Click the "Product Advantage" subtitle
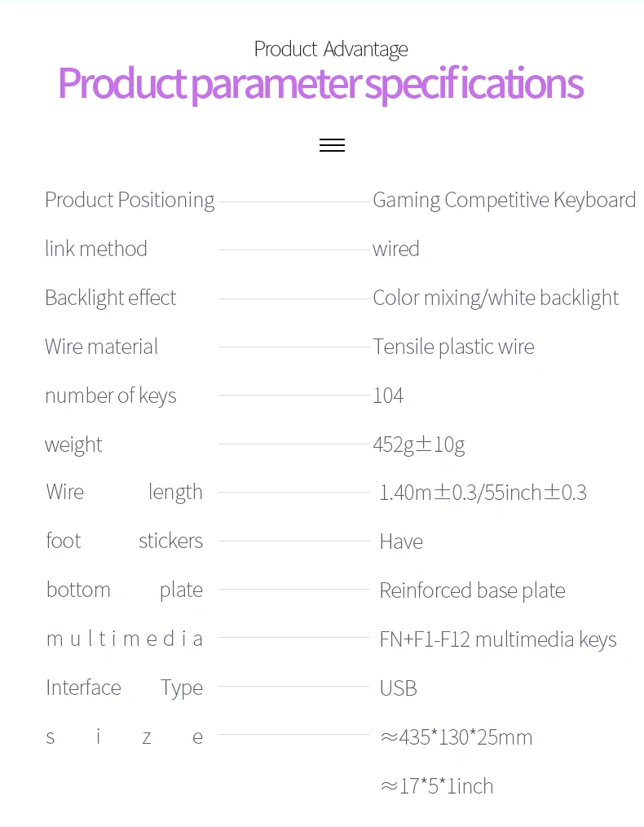The width and height of the screenshot is (644, 827). click(331, 49)
